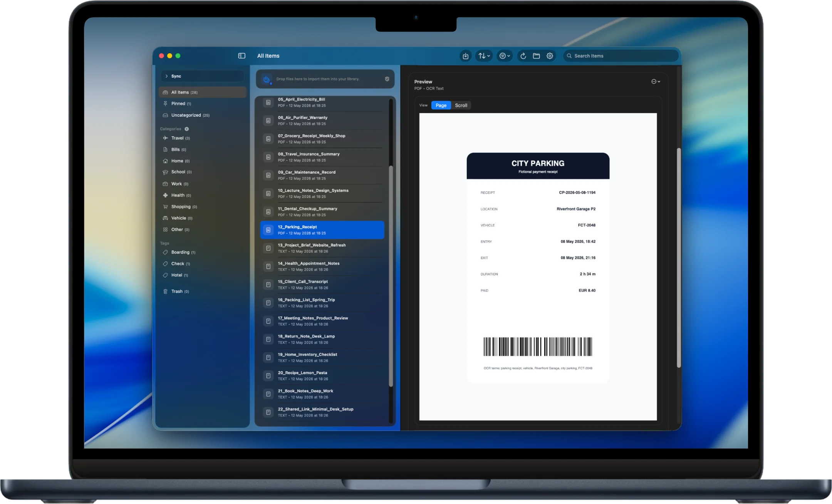This screenshot has width=832, height=504.
Task: Open the filter options dropdown
Action: coord(504,56)
